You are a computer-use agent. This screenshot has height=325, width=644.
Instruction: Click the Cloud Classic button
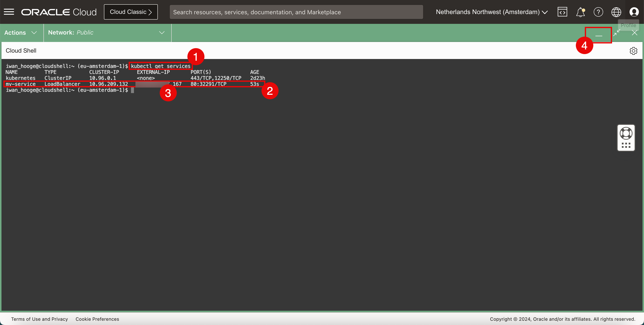tap(131, 12)
